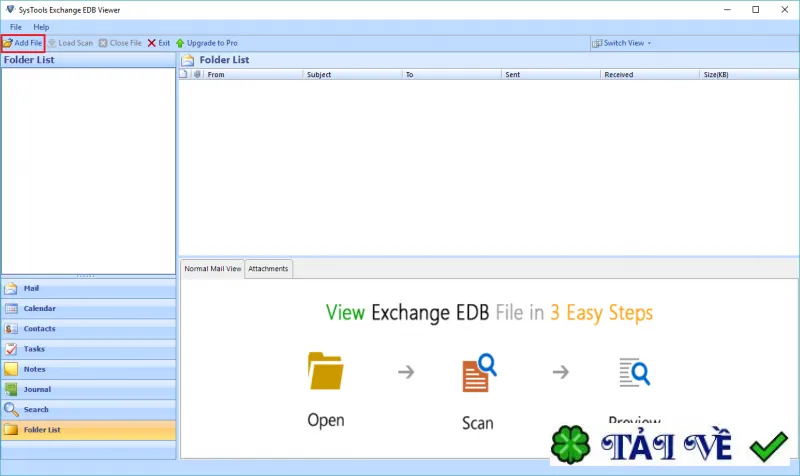Click the Scan document step icon
The image size is (800, 476).
click(x=479, y=373)
